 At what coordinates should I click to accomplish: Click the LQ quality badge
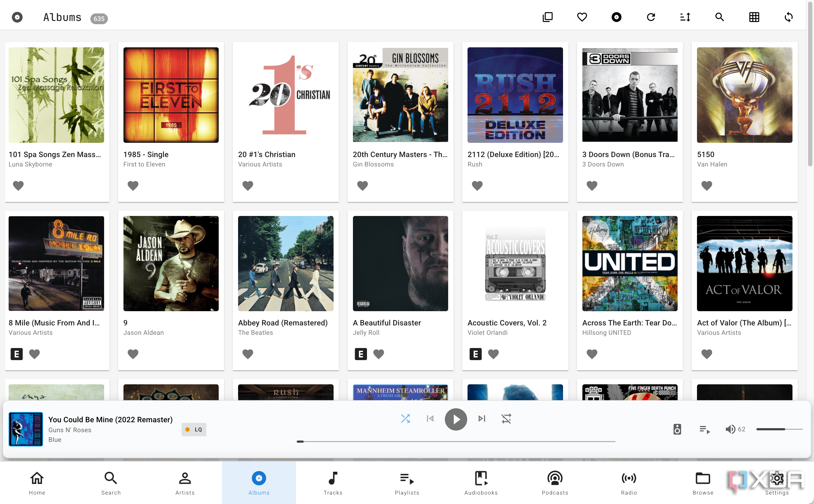click(x=194, y=430)
